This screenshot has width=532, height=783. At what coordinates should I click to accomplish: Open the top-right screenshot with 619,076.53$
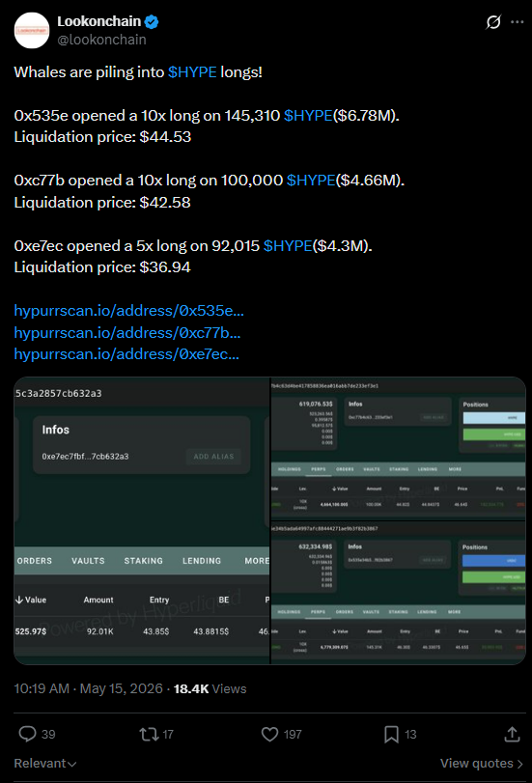[398, 448]
